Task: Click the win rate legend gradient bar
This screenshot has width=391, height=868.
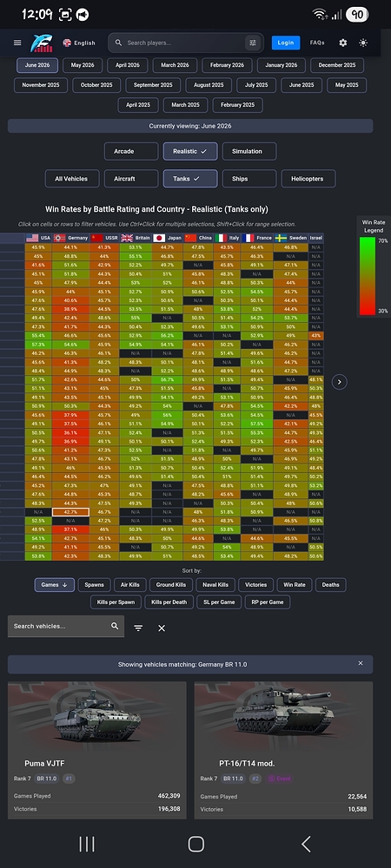Action: pos(368,276)
